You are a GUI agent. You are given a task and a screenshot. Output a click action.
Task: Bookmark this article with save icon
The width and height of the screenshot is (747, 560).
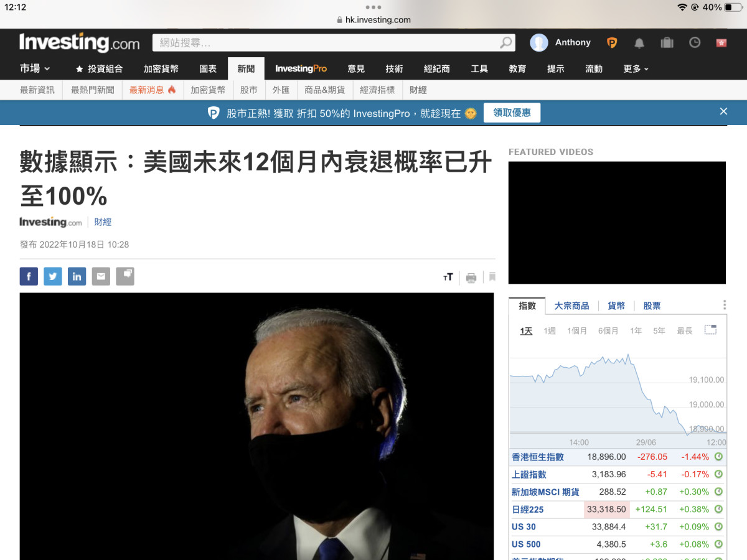pyautogui.click(x=492, y=277)
